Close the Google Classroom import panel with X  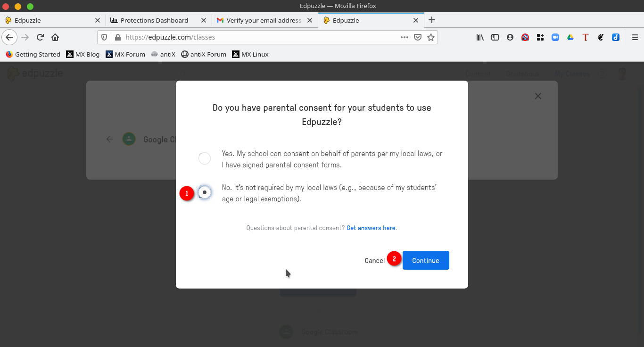[x=538, y=96]
